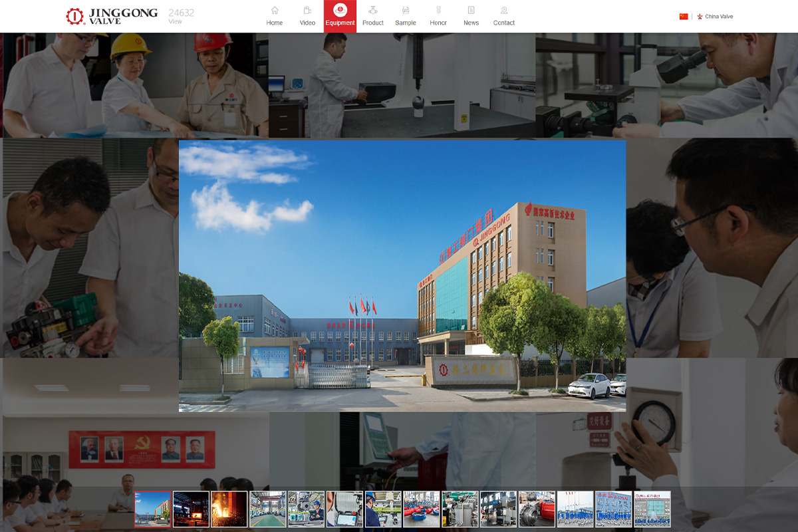Open the Product valve icon
The width and height of the screenshot is (798, 532).
[372, 11]
